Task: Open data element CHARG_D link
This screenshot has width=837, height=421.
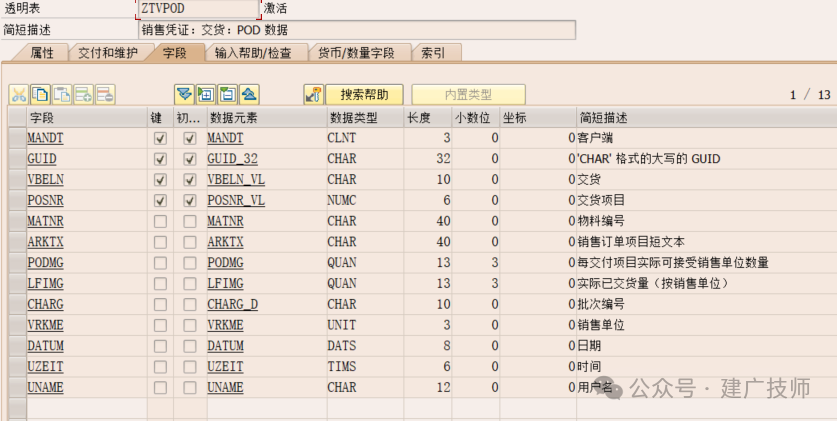Action: point(232,305)
